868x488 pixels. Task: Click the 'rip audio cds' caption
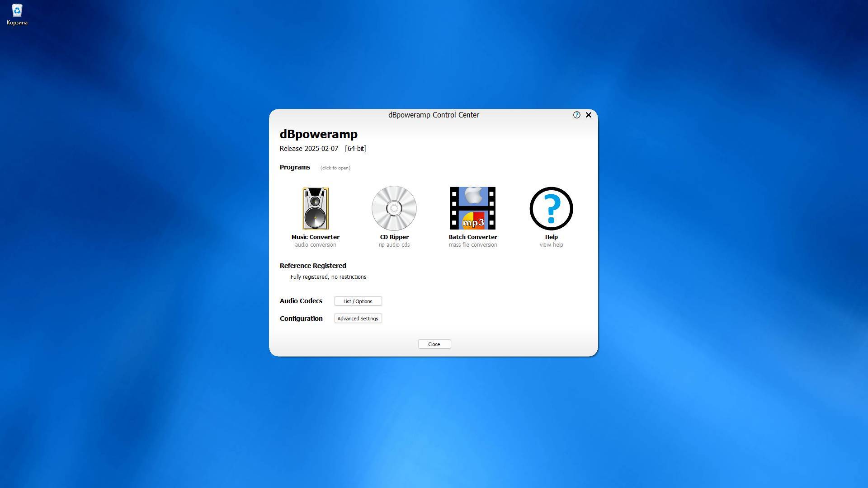(394, 245)
